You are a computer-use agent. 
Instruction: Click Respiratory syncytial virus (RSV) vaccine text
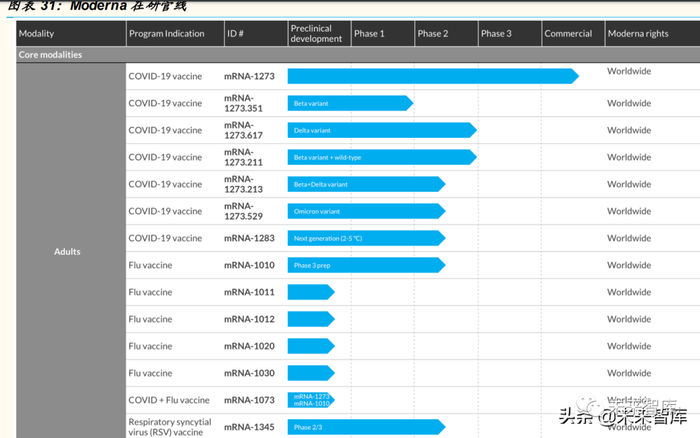[x=170, y=427]
